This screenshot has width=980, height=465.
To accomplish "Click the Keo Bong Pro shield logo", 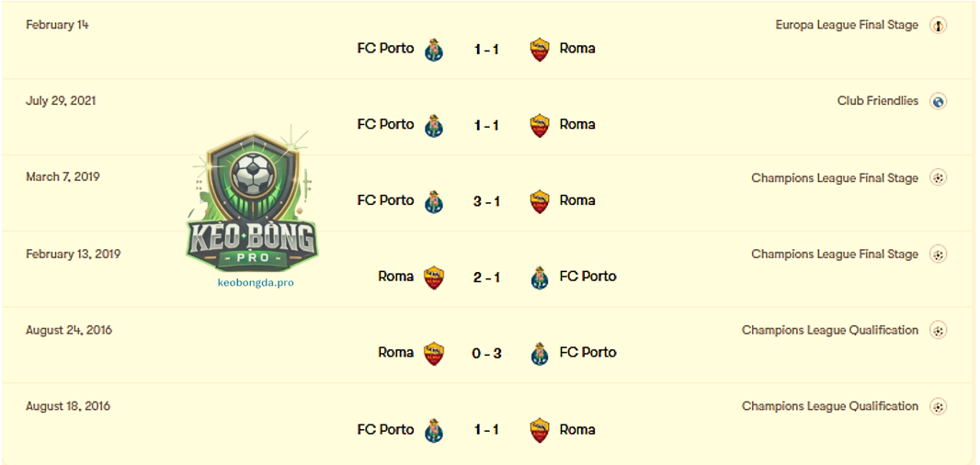I will [252, 201].
